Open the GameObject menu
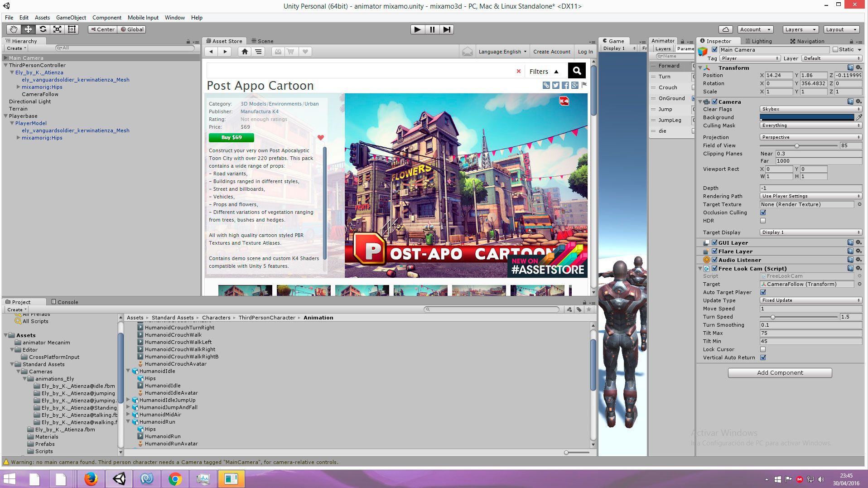 point(71,18)
